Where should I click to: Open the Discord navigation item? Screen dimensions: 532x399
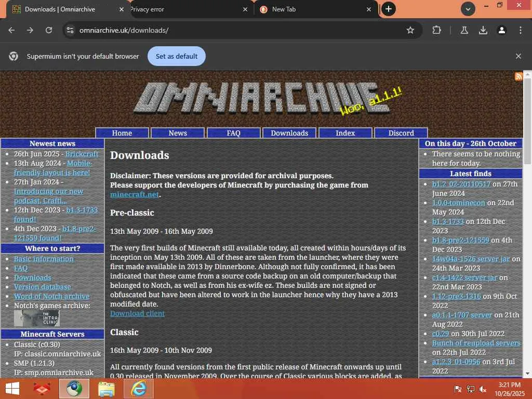pyautogui.click(x=401, y=133)
